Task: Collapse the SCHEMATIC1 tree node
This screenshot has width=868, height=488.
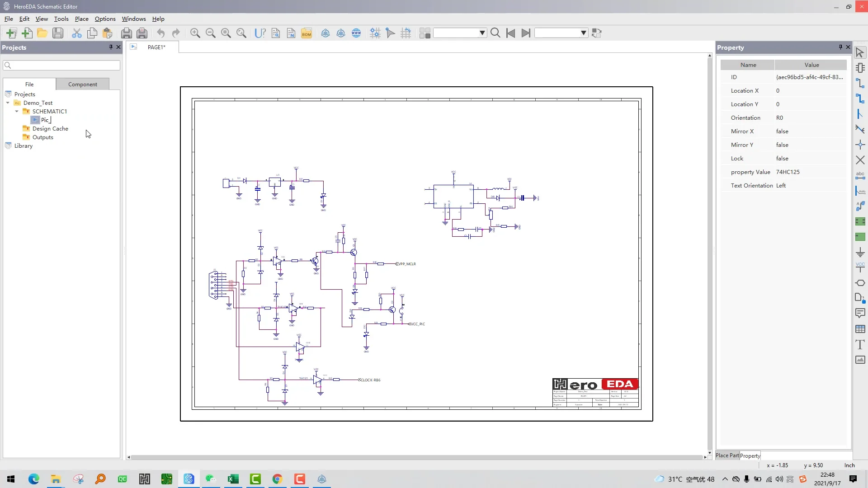Action: pos(17,111)
